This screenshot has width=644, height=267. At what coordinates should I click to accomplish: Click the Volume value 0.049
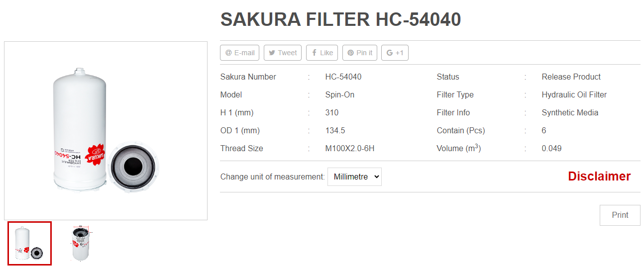551,149
